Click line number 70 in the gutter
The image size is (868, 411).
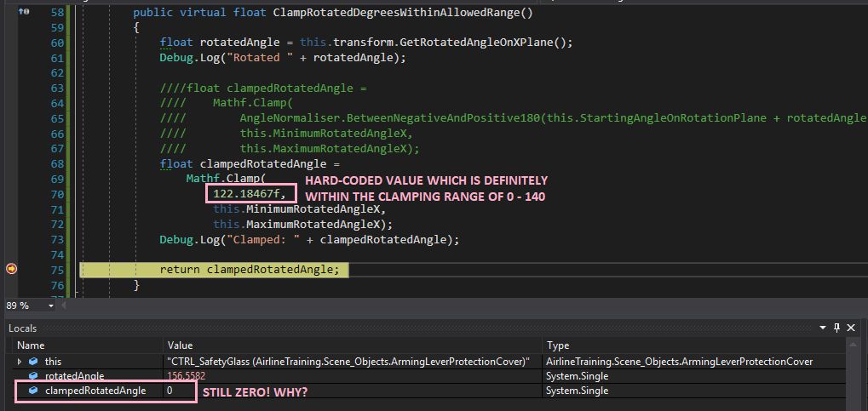(57, 194)
